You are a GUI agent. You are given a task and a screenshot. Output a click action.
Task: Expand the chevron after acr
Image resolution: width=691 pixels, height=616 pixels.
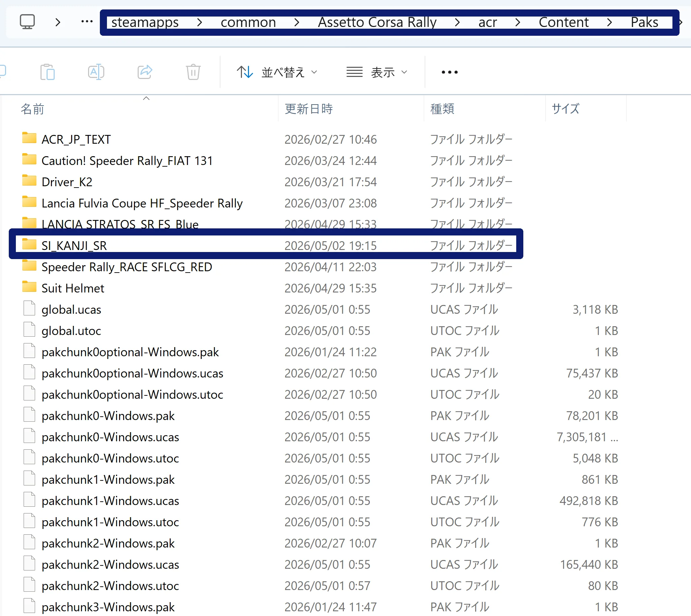518,22
